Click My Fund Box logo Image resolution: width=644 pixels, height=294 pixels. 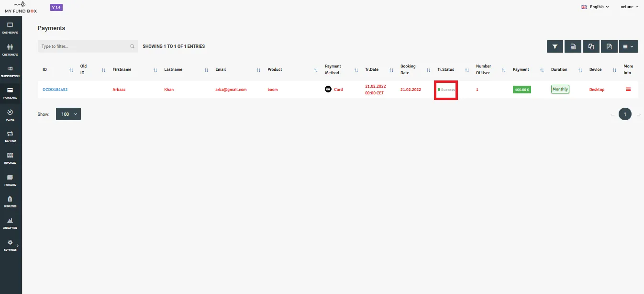(x=21, y=7)
